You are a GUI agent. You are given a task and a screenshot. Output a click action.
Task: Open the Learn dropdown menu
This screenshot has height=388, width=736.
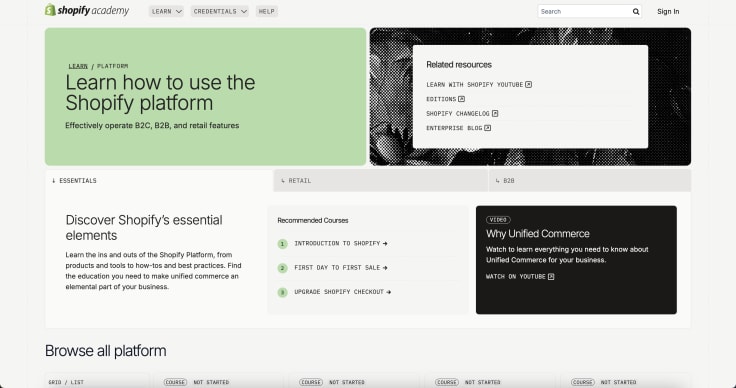[166, 11]
